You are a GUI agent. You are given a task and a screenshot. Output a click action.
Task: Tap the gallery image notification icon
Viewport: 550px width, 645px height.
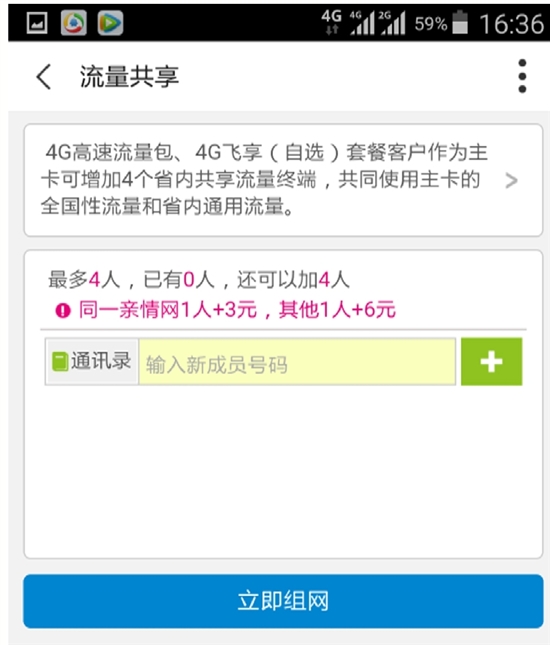[x=37, y=23]
